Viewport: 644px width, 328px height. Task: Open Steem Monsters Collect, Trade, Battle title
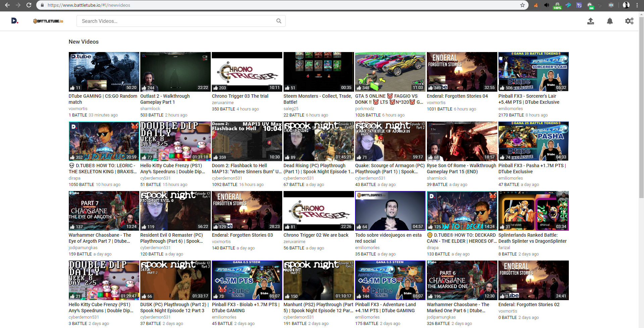[x=318, y=99]
